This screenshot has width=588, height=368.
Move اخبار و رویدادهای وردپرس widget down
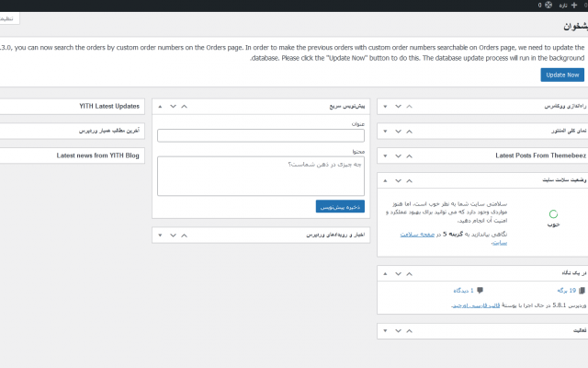coord(173,236)
